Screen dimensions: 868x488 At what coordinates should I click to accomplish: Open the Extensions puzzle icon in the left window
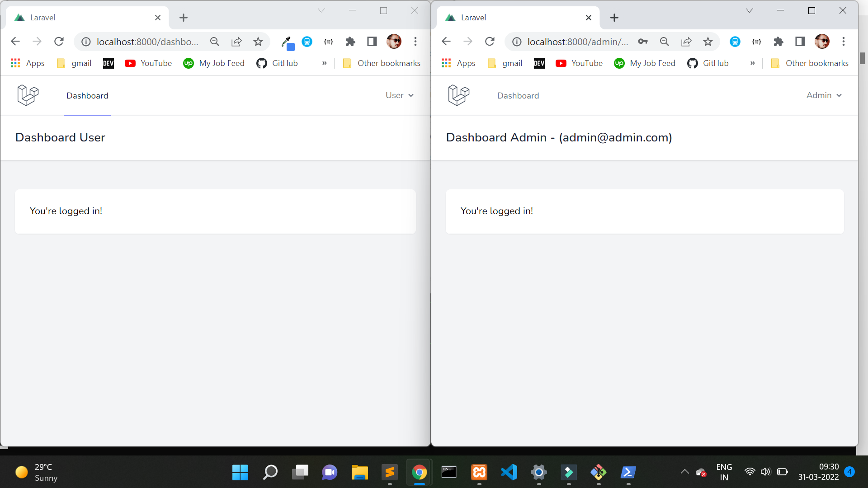[x=350, y=42]
